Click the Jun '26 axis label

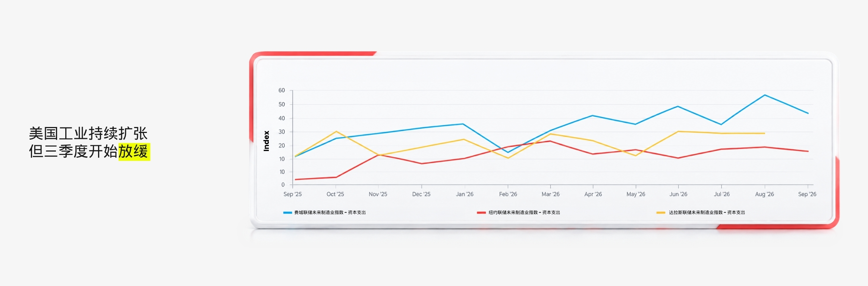(678, 194)
